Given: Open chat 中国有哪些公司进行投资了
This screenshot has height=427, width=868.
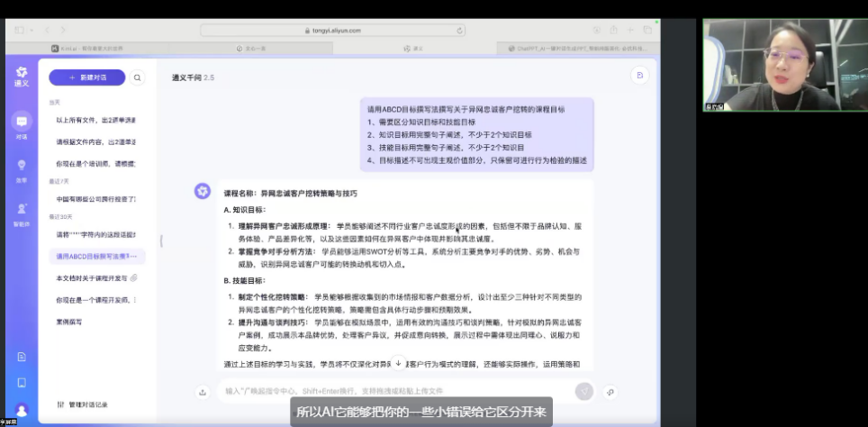Looking at the screenshot, I should [x=96, y=199].
